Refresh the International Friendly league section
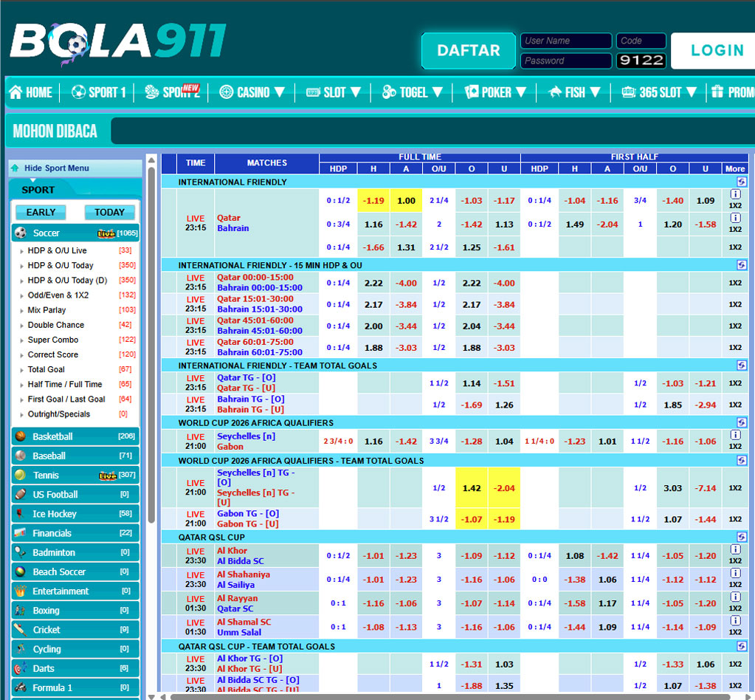 (x=742, y=182)
